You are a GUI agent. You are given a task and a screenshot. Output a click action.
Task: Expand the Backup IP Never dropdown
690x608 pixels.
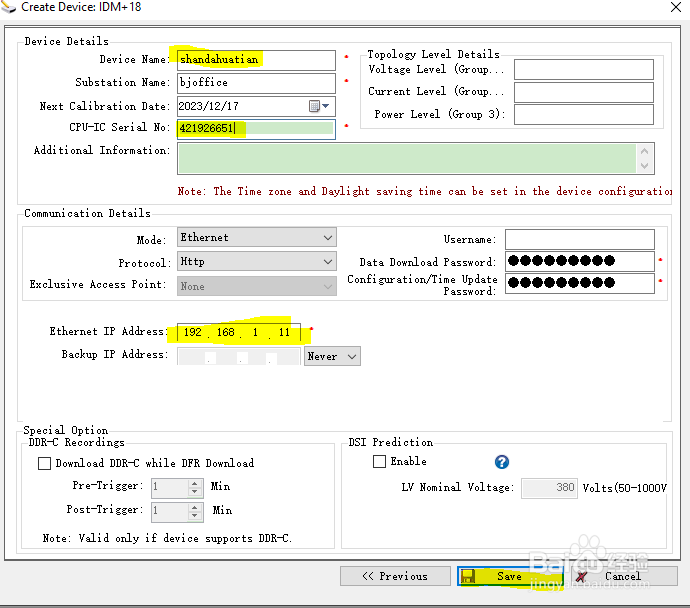point(332,356)
